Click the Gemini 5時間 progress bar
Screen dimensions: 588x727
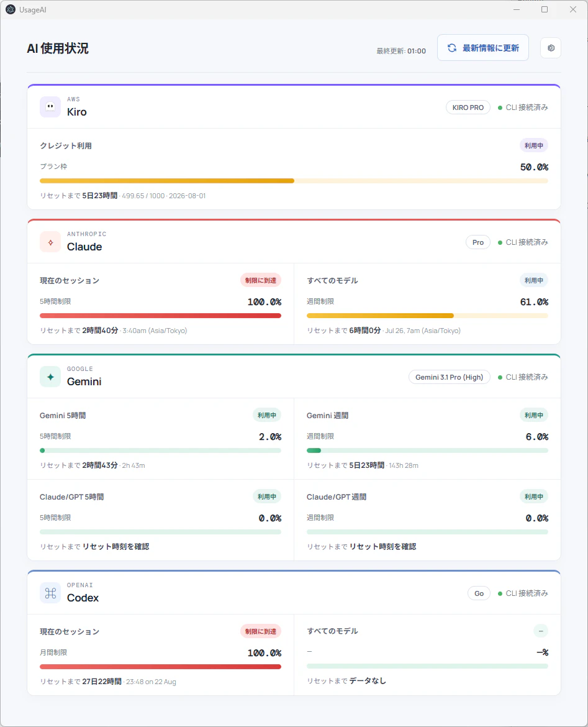[160, 450]
